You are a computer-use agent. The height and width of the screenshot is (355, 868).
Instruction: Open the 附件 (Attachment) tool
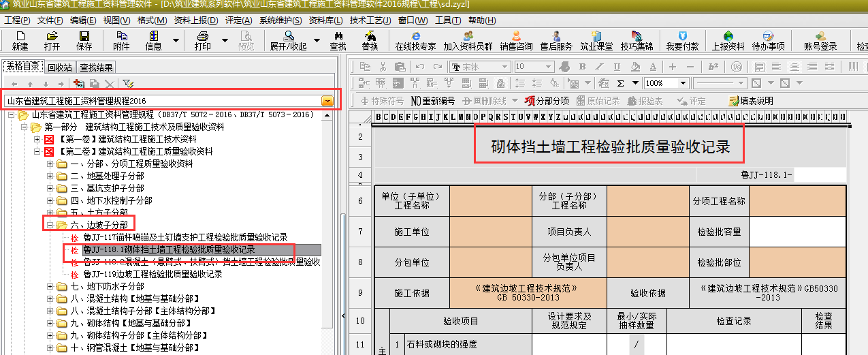[121, 41]
